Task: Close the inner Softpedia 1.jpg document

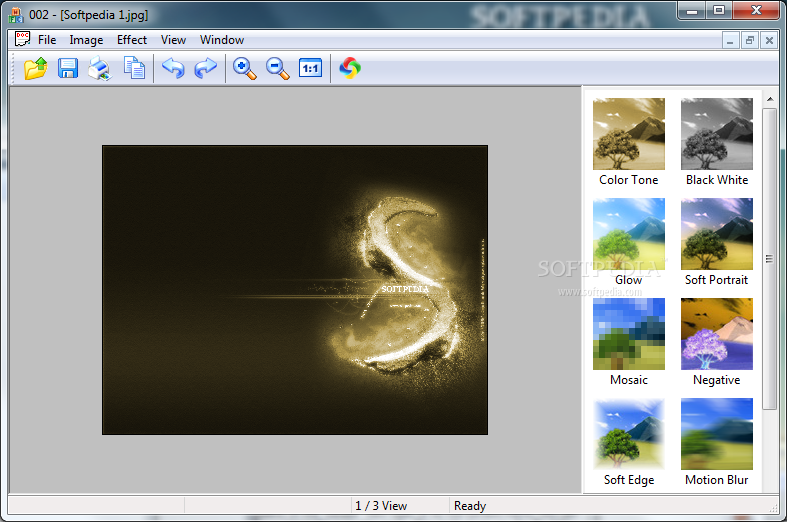Action: coord(769,40)
